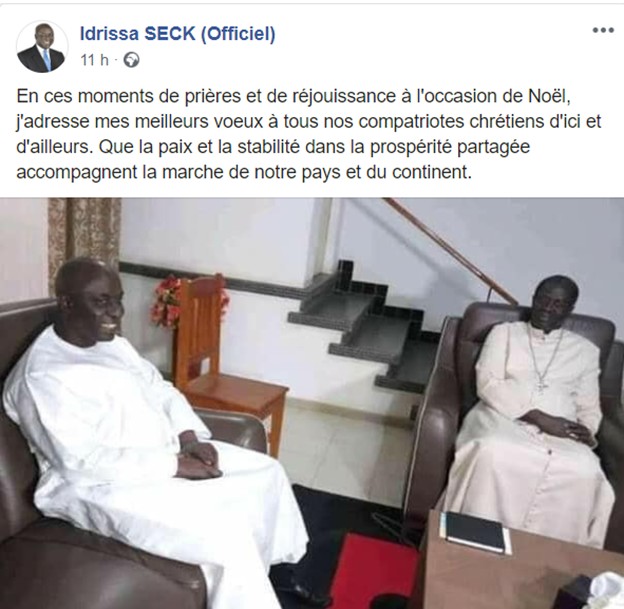Open the attached photo of two seated men

(x=312, y=403)
